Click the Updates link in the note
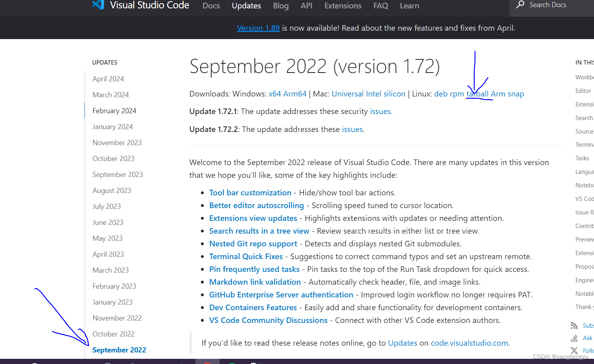The image size is (594, 364). pos(403,343)
